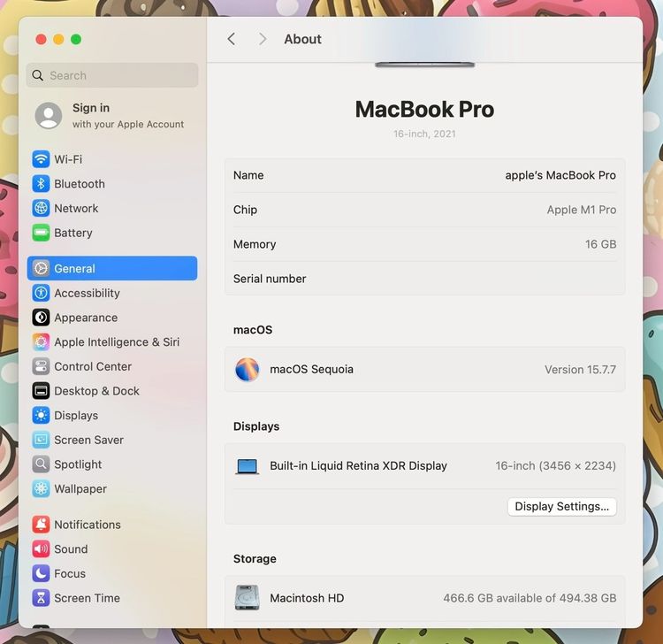Open the Wi-Fi settings icon

point(41,159)
